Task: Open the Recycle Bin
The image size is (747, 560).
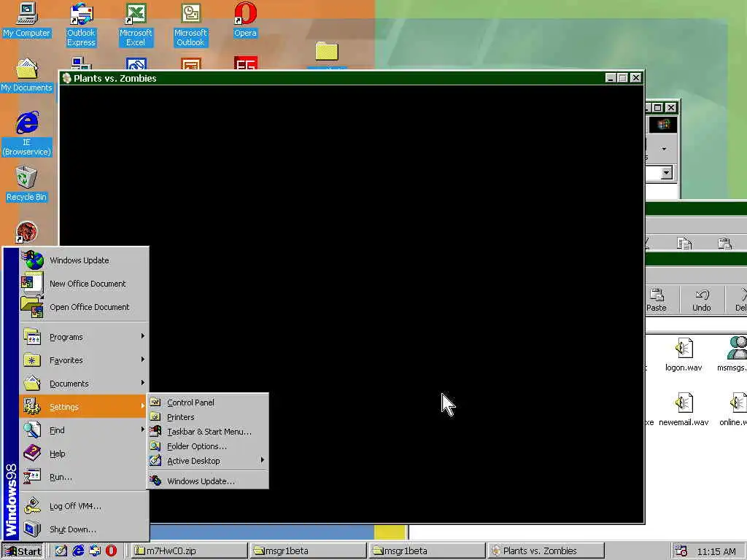Action: 27,184
